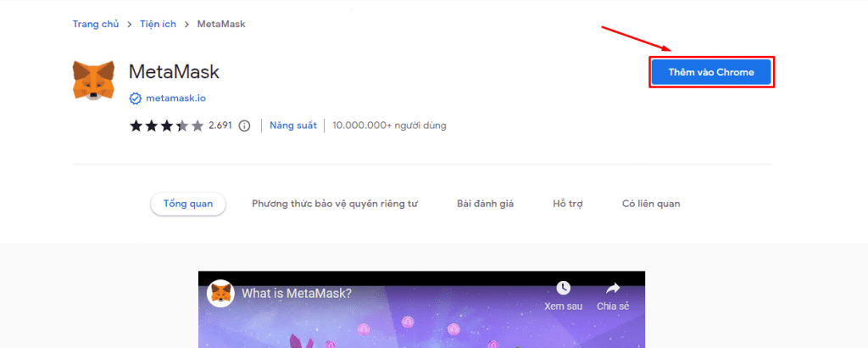Click the What is MetaMask? video title

296,293
